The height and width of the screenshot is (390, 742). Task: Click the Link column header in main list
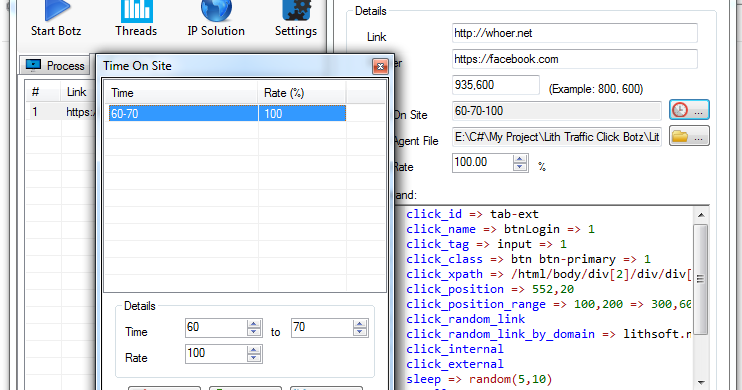point(78,92)
